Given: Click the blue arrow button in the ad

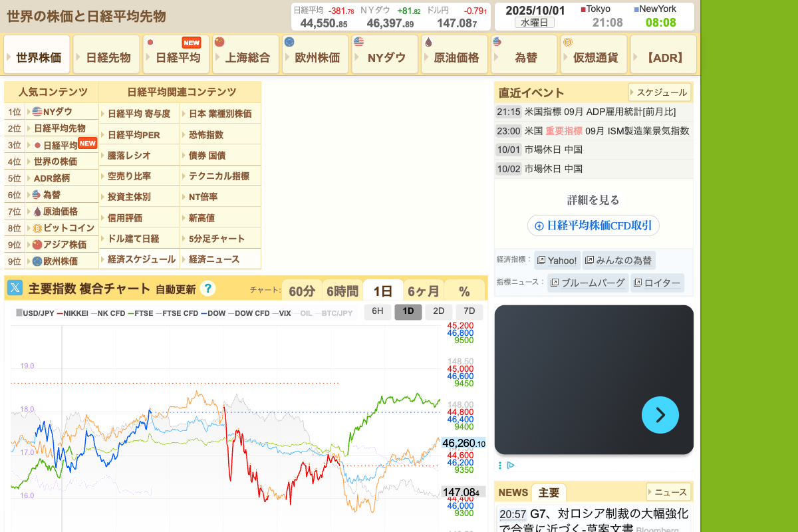Looking at the screenshot, I should pyautogui.click(x=660, y=415).
